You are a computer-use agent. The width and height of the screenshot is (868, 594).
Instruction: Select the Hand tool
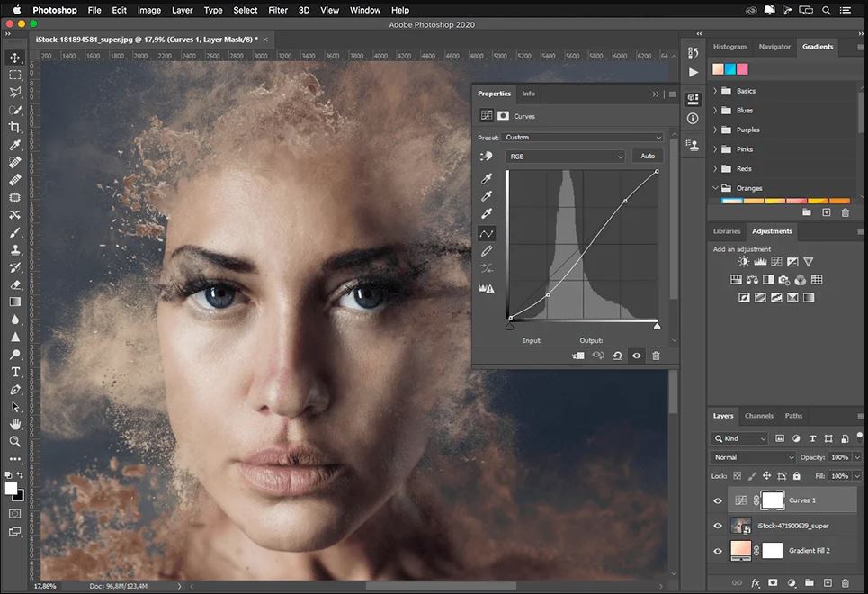[15, 424]
